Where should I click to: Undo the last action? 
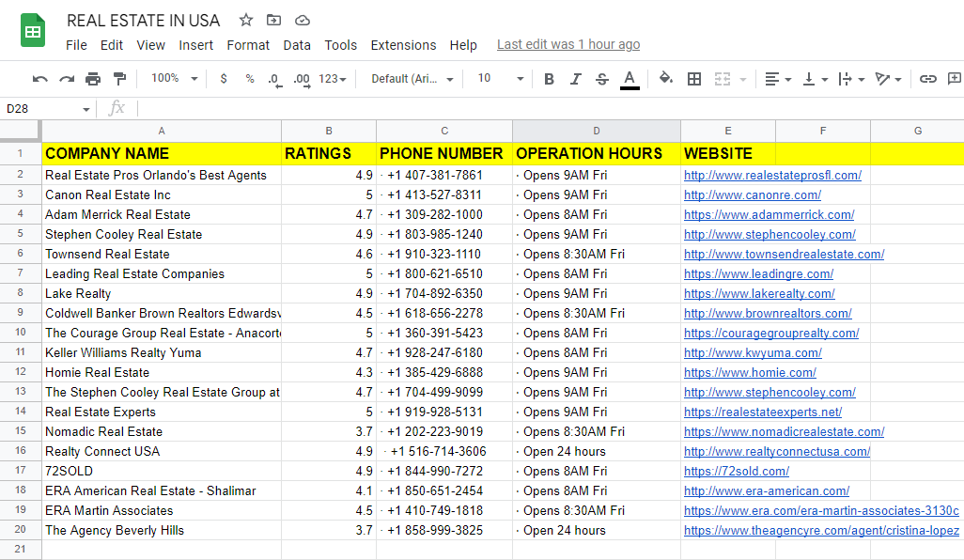click(x=40, y=79)
